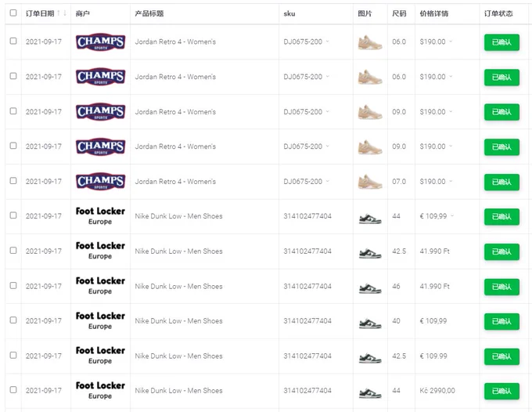Expand sku DJ0675-200 dropdown in first row
Image resolution: width=532 pixels, height=412 pixels.
pyautogui.click(x=327, y=42)
